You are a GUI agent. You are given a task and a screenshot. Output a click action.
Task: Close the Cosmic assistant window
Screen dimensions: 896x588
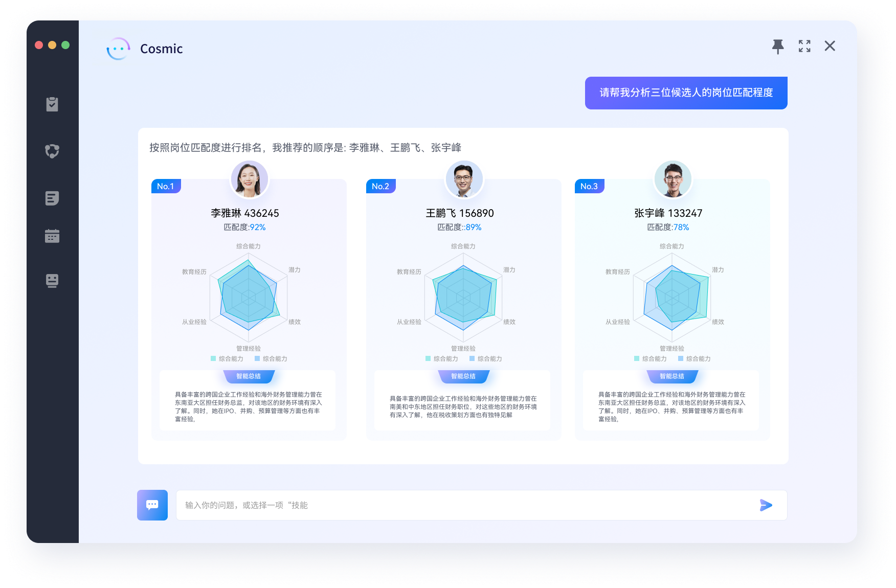[830, 47]
